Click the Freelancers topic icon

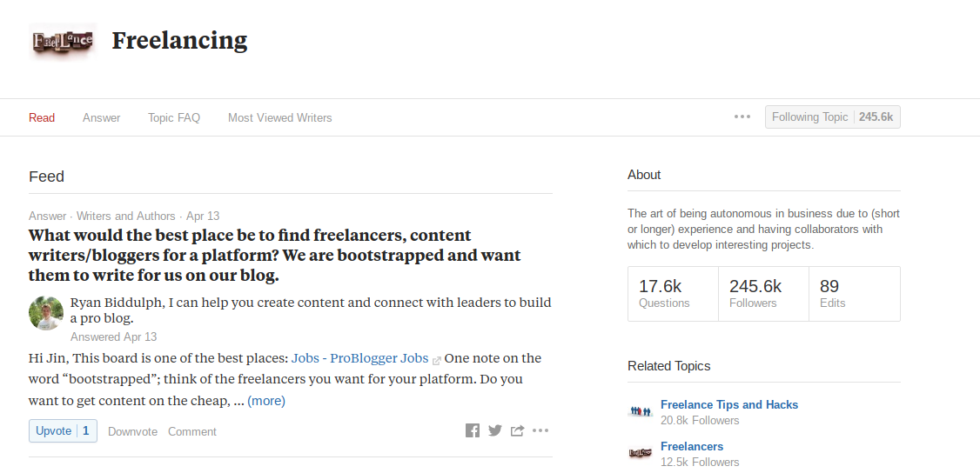tap(641, 454)
